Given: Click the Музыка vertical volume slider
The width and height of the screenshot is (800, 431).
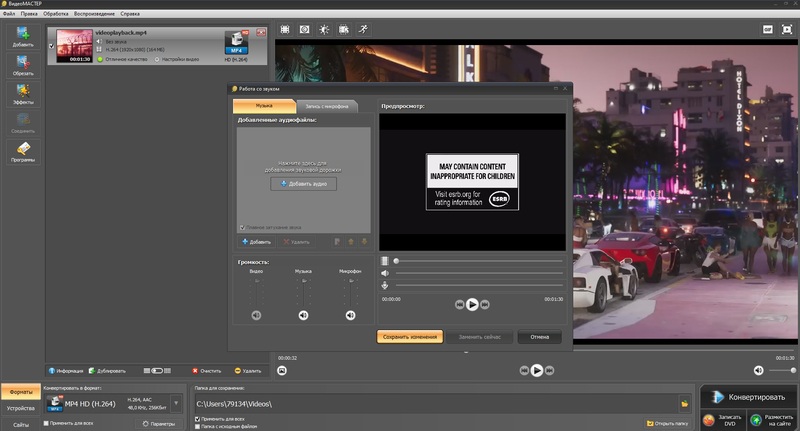Looking at the screenshot, I should tap(304, 292).
